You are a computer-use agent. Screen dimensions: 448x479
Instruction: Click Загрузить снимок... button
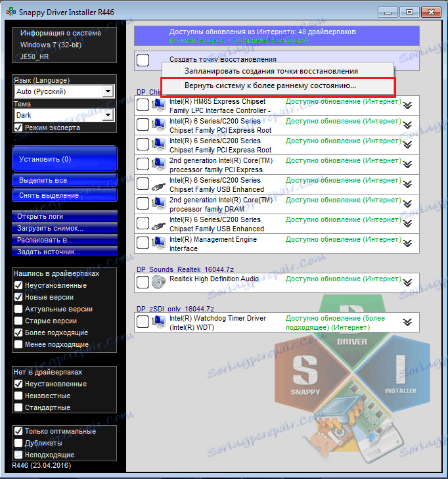coord(64,228)
